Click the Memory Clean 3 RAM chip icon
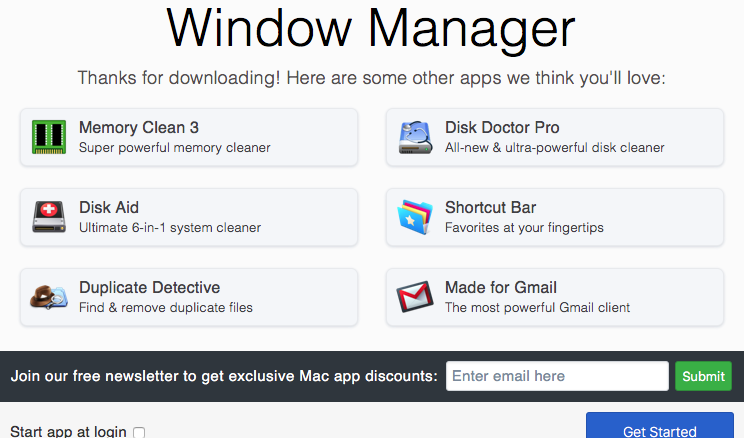The image size is (744, 438). pos(49,137)
